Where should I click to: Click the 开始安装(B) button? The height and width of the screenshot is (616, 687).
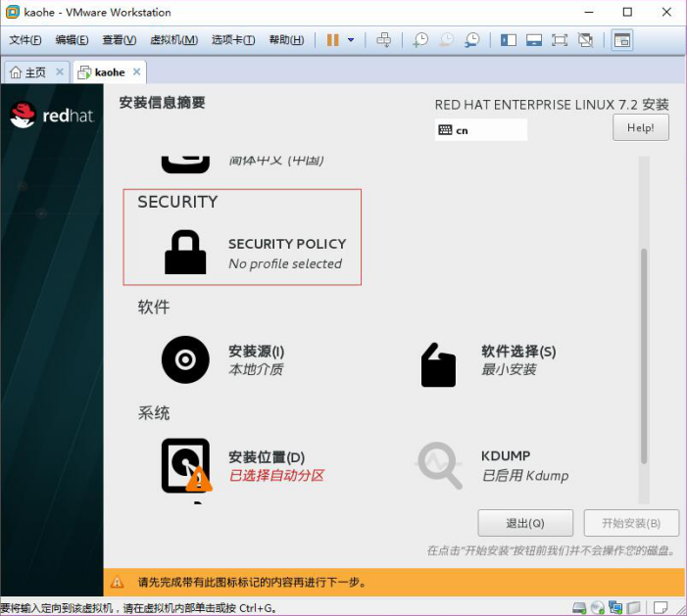point(631,523)
